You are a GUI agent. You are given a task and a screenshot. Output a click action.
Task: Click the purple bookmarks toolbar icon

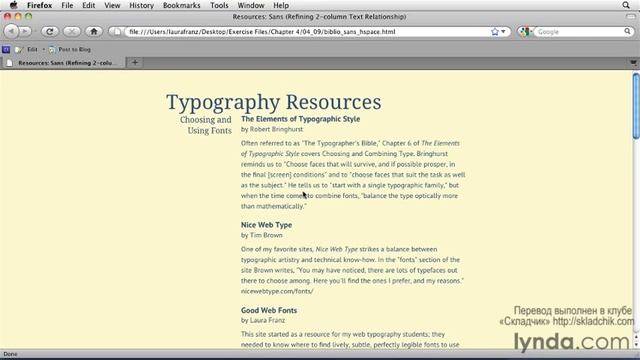6,49
